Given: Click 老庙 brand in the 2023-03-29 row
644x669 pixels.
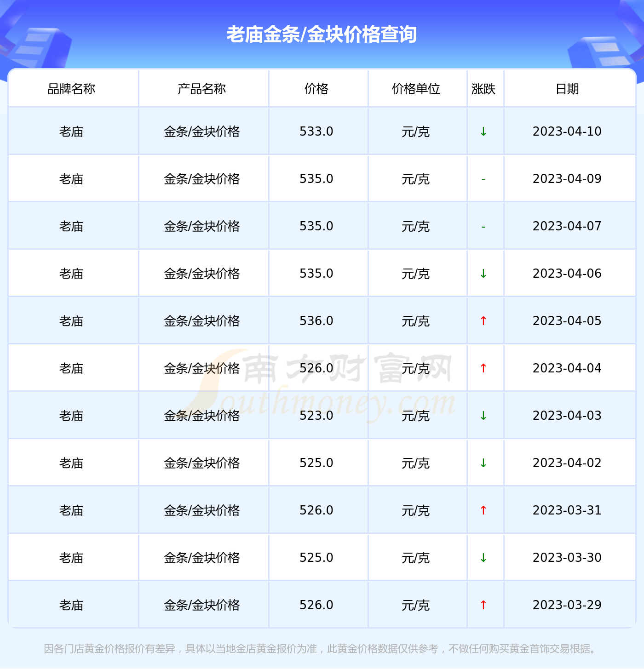Looking at the screenshot, I should pyautogui.click(x=71, y=606).
